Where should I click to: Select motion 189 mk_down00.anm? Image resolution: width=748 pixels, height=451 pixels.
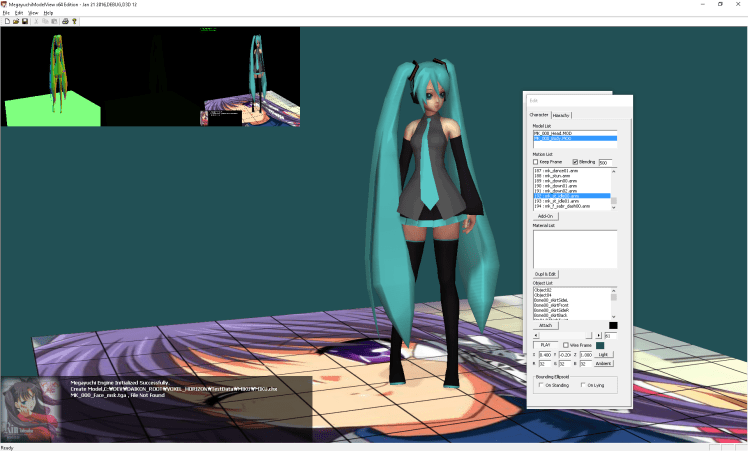coord(572,181)
